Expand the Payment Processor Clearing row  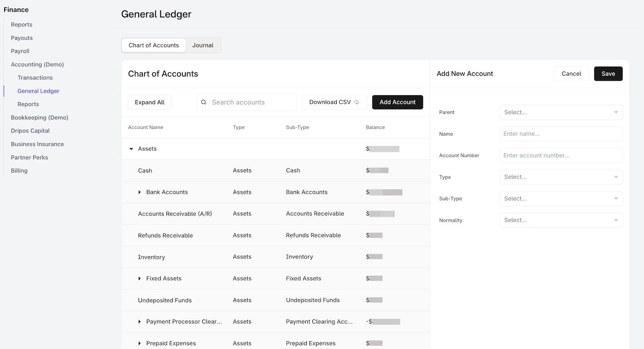[x=140, y=322]
